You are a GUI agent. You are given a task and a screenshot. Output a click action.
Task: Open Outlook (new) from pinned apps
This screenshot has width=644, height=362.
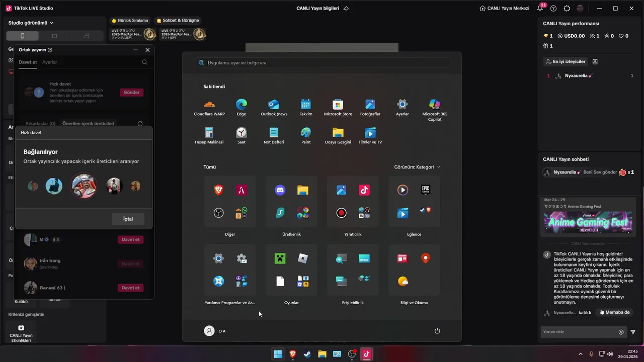tap(274, 108)
